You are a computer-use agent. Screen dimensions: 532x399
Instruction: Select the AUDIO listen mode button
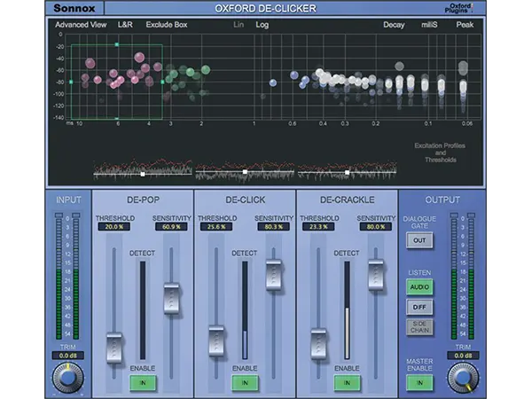[x=419, y=287]
